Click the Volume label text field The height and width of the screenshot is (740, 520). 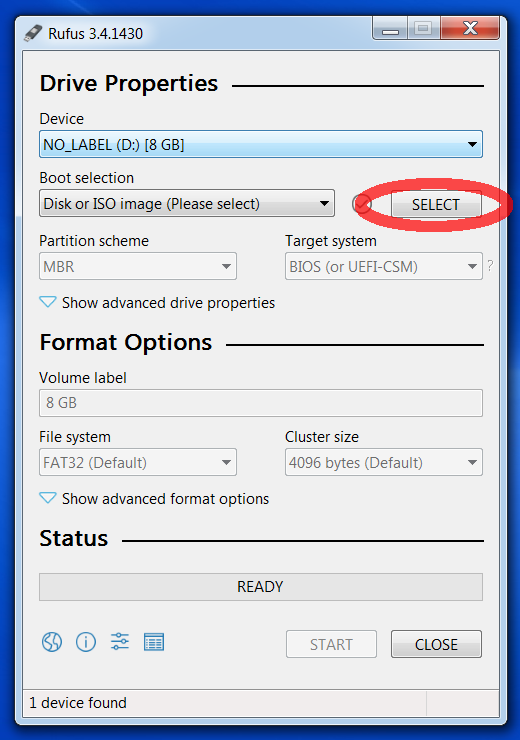pos(261,403)
